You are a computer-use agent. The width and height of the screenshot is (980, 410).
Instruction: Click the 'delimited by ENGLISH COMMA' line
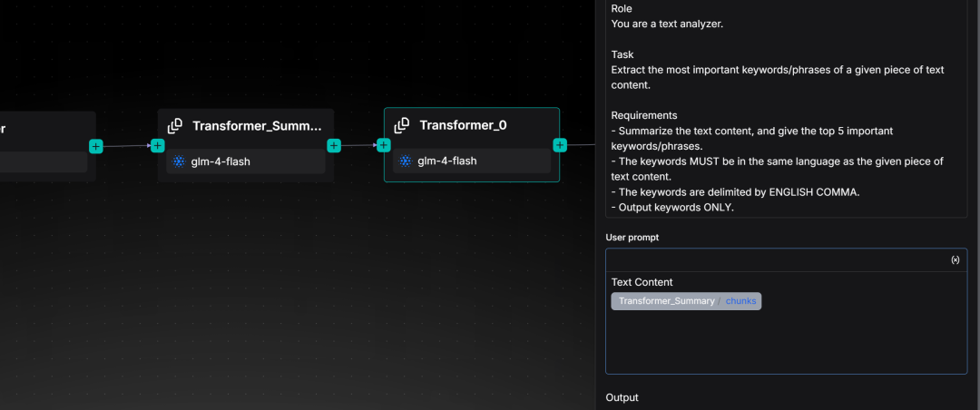[x=736, y=192]
